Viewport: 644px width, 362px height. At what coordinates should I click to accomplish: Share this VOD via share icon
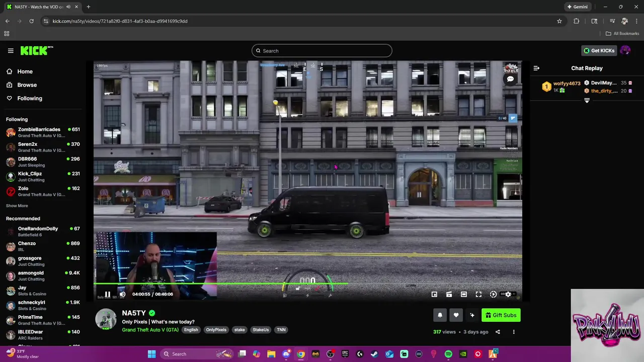coord(498,332)
